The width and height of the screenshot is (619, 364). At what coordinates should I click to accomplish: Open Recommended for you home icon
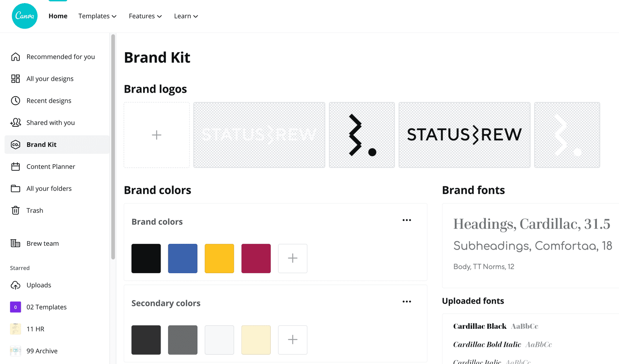tap(15, 57)
